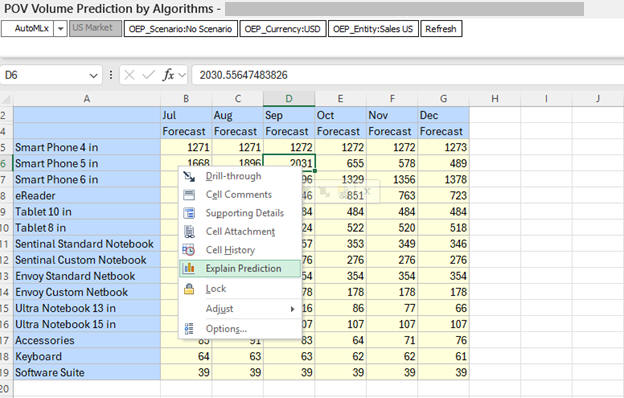Click the Cell Attachment icon
The image size is (624, 398).
[x=189, y=232]
